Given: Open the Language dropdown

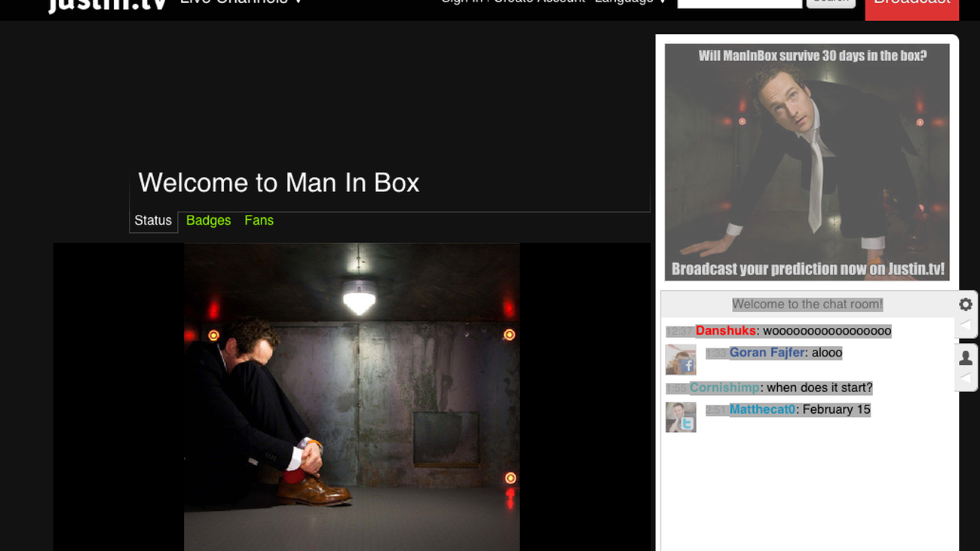Looking at the screenshot, I should 631,3.
